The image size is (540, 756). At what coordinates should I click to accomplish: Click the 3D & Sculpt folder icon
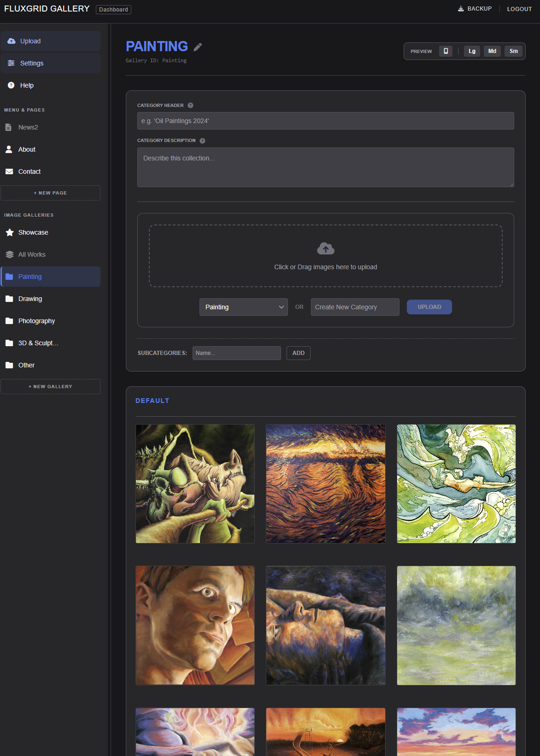[9, 343]
